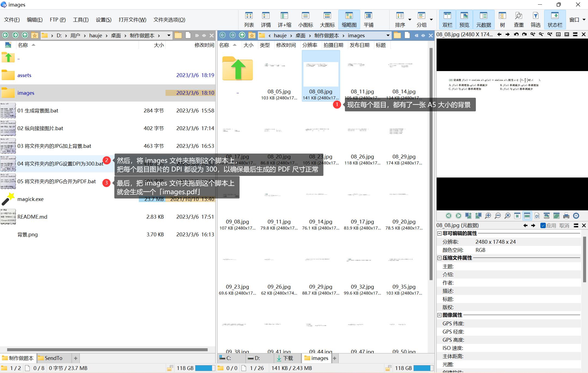Select the 详情 details view icon
Image resolution: width=588 pixels, height=373 pixels.
pyautogui.click(x=266, y=20)
